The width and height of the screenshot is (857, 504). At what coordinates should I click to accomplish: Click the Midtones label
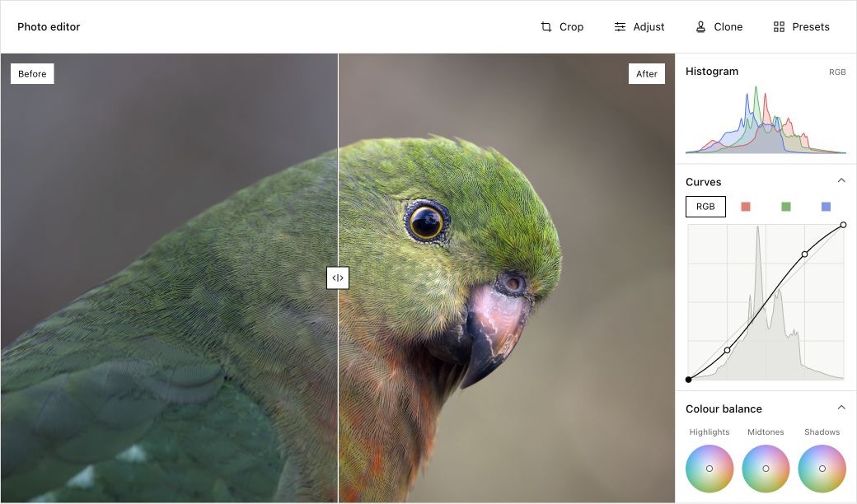pyautogui.click(x=766, y=432)
